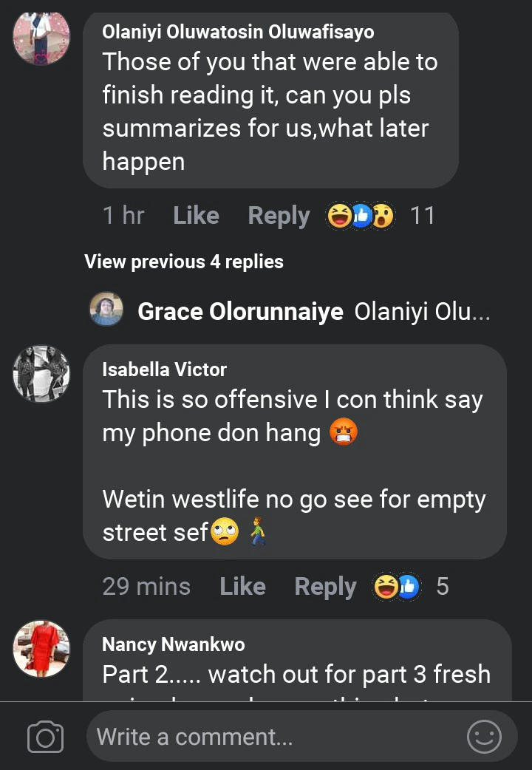Tap the camera icon beside comment box
This screenshot has width=532, height=770.
point(45,737)
